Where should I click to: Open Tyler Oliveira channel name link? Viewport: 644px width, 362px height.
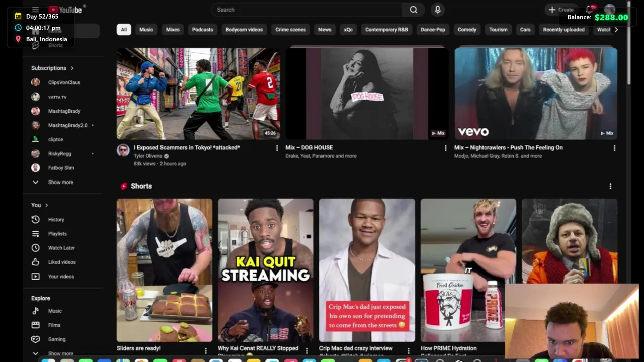[x=148, y=156]
